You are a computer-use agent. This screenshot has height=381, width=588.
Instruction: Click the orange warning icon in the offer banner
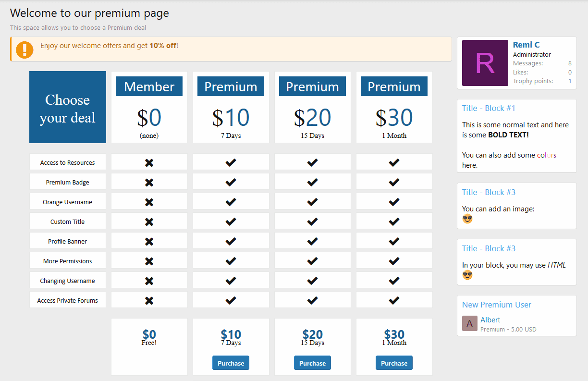click(24, 49)
